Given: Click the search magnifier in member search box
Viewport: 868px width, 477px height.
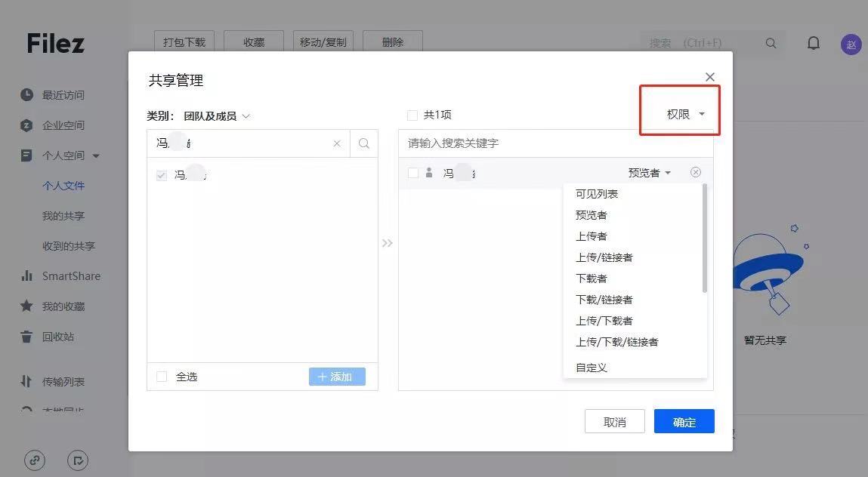Looking at the screenshot, I should click(x=363, y=143).
